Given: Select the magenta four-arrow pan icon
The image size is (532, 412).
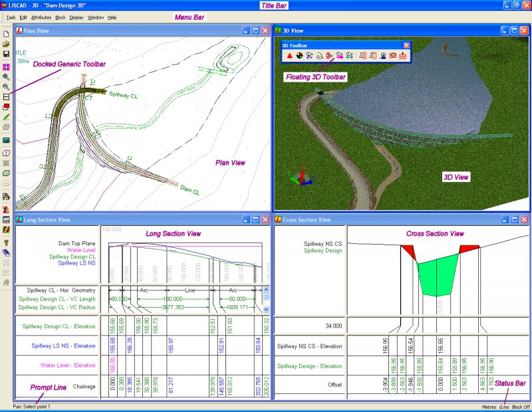Looking at the screenshot, I should pos(6,67).
